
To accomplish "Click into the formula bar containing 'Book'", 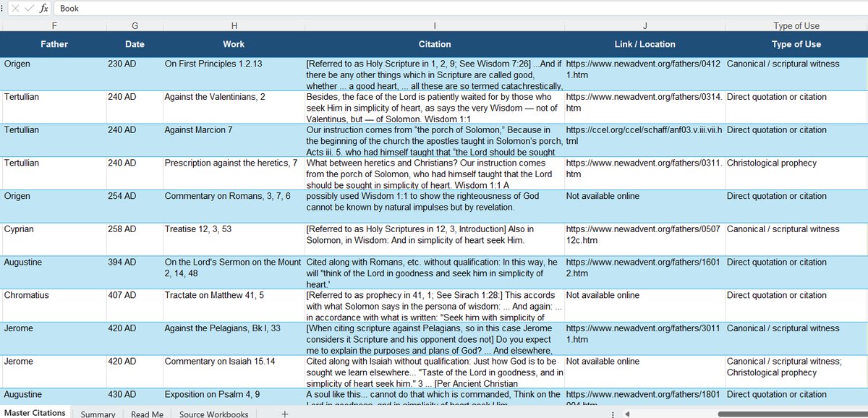I will 461,9.
